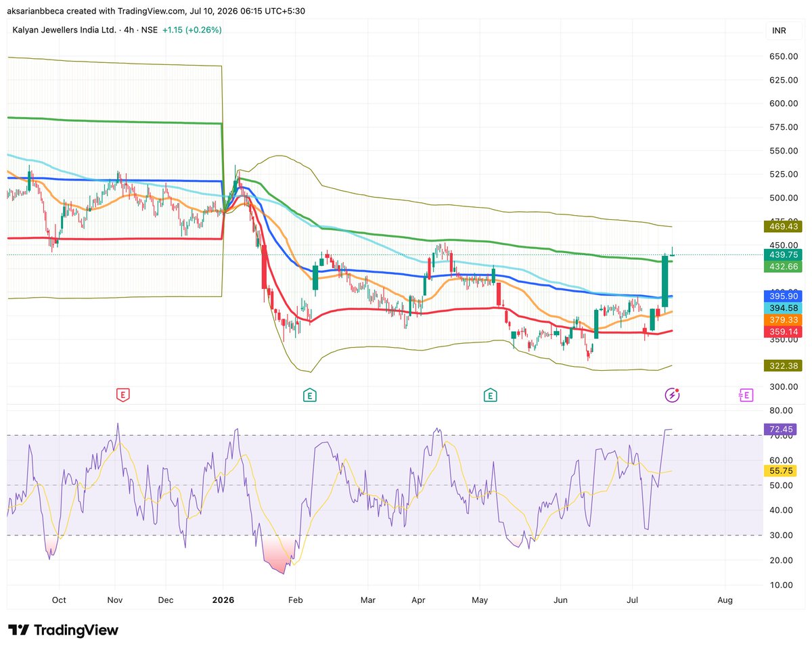The width and height of the screenshot is (812, 651).
Task: Click the Jul time axis label
Action: click(632, 600)
